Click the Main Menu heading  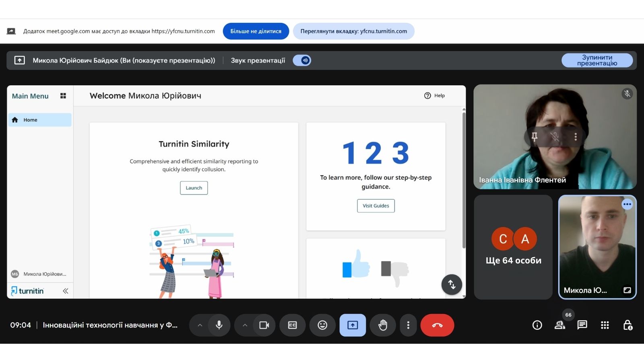[x=30, y=96]
